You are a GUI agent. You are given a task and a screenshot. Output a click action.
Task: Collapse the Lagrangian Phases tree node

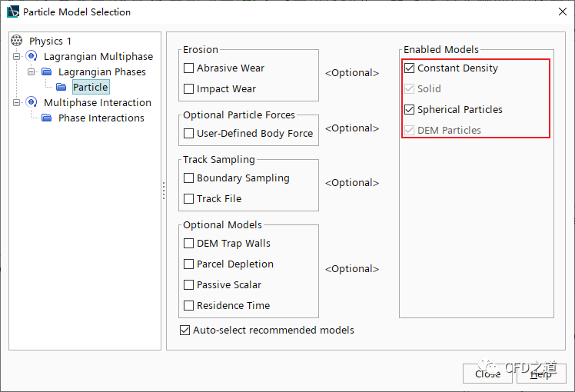[x=32, y=71]
